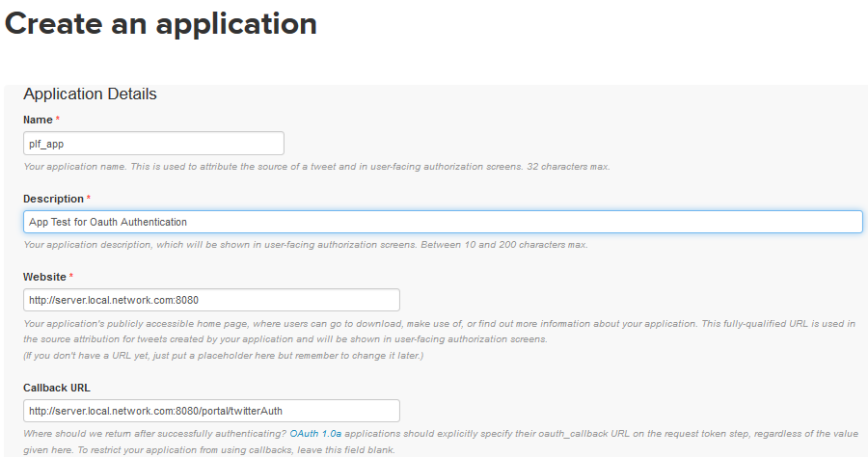Image resolution: width=868 pixels, height=457 pixels.
Task: Open the OAuth 1.0a link
Action: (315, 434)
